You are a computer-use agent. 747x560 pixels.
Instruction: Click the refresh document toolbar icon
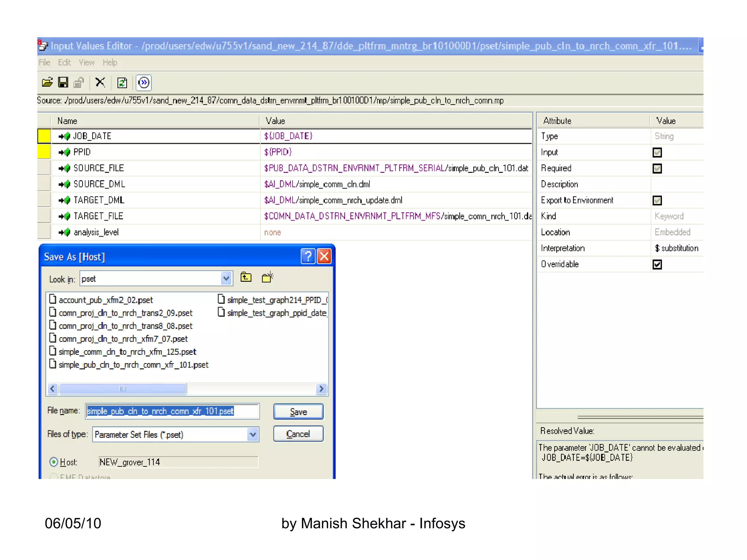pos(122,83)
